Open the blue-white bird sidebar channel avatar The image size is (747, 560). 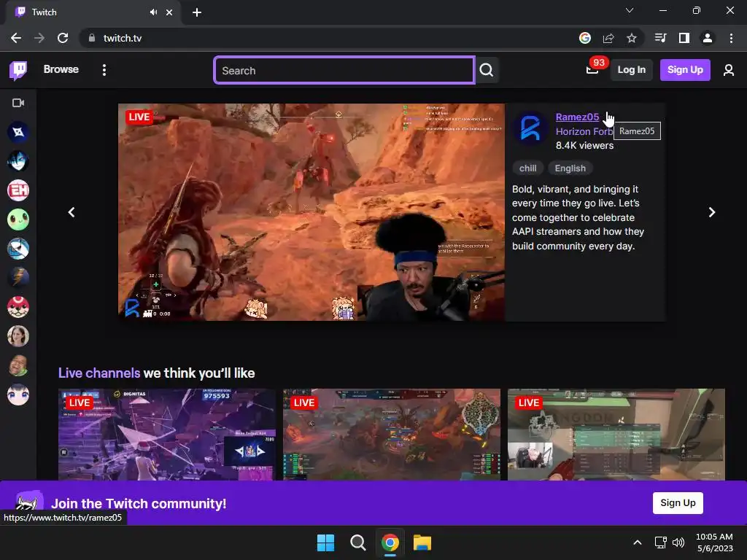coord(18,249)
